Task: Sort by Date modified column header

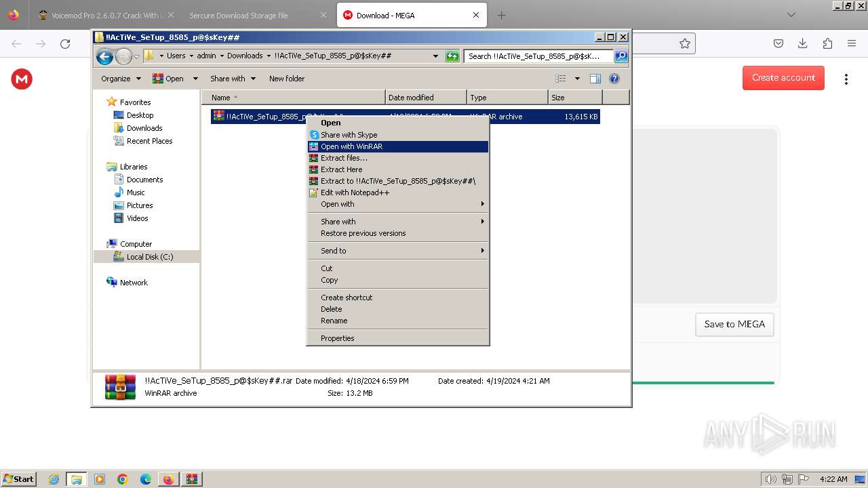Action: coord(426,98)
